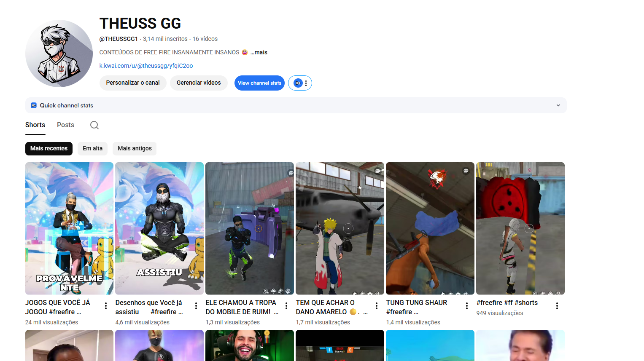Open options for 'ELE CHAMOU A TROPA' short
Screen dimensions: 644x361
tap(286, 306)
